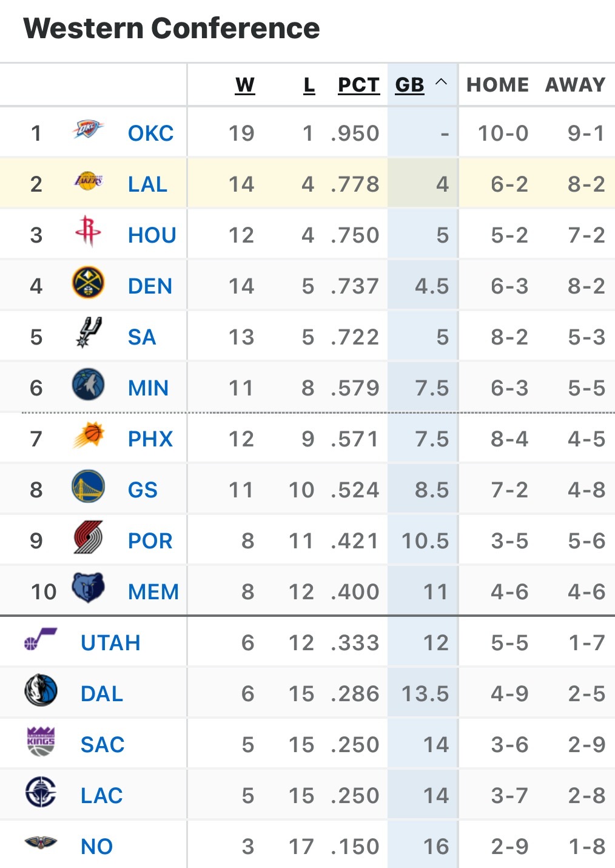Click the Trail Blazers logo
The image size is (615, 868).
88,537
